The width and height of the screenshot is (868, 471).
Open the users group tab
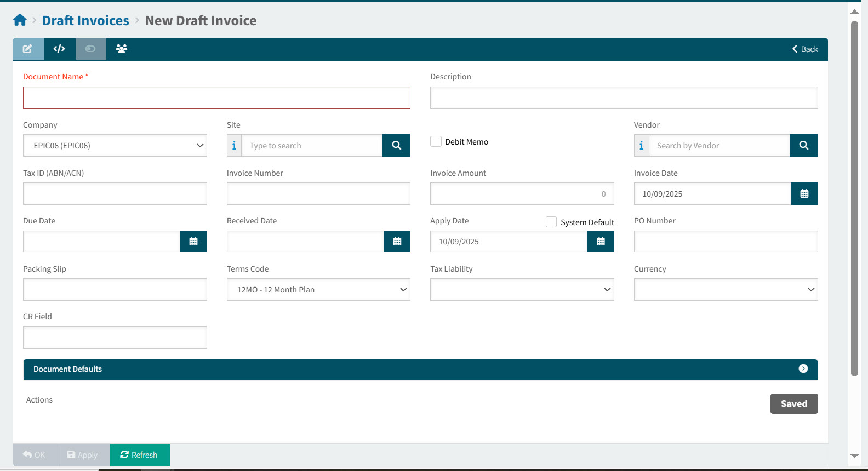[x=122, y=49]
